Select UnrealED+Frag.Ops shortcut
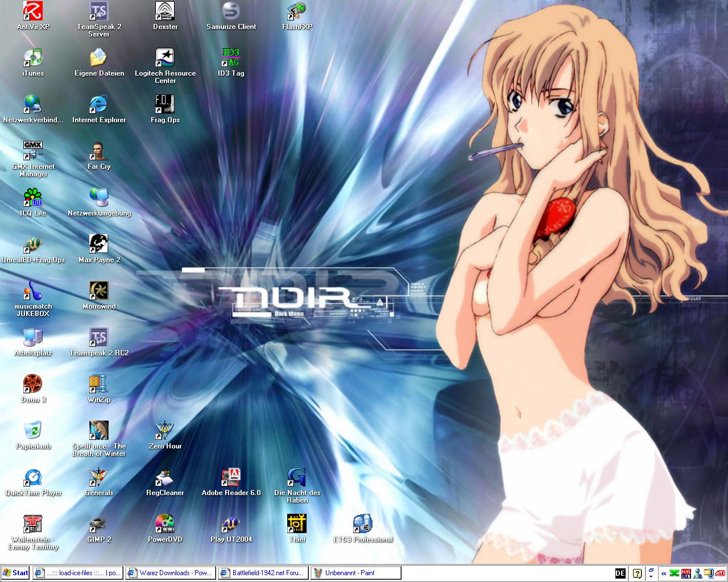The image size is (728, 582). 33,249
